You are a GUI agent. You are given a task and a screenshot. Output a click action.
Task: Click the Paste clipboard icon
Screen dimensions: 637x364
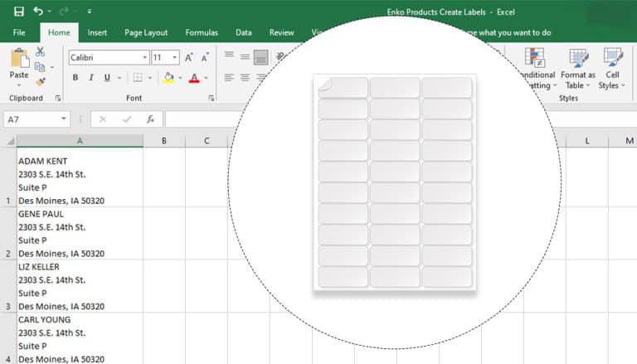pyautogui.click(x=18, y=63)
